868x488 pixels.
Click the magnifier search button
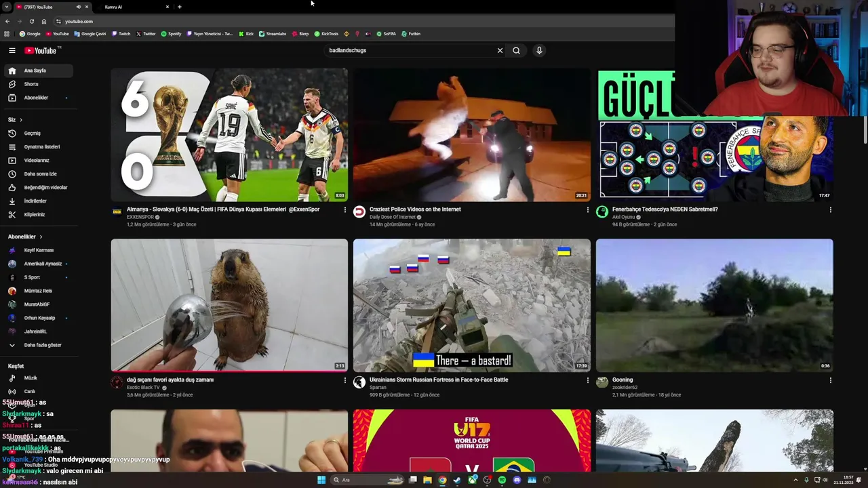click(516, 50)
